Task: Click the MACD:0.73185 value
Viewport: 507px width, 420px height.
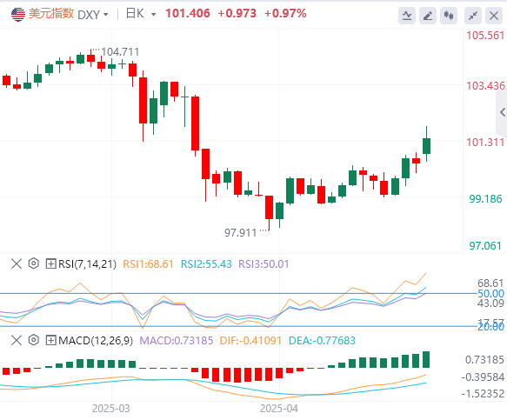Action: (x=177, y=341)
